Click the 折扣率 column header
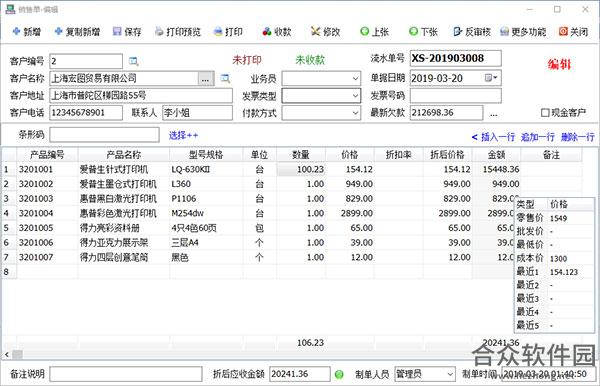Screen dimensions: 600x386 point(398,155)
